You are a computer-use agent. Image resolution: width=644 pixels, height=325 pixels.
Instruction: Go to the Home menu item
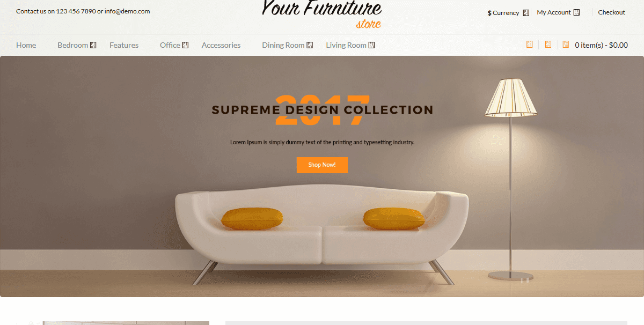pyautogui.click(x=26, y=45)
